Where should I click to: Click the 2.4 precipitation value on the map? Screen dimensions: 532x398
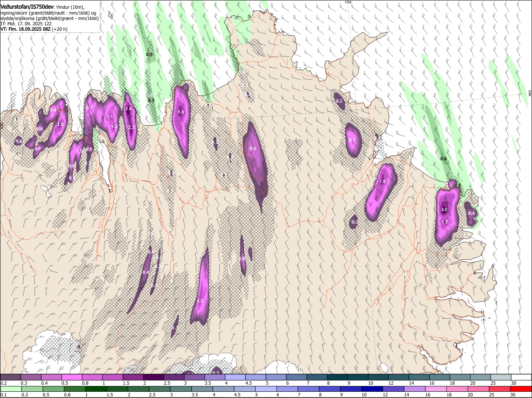click(128, 108)
